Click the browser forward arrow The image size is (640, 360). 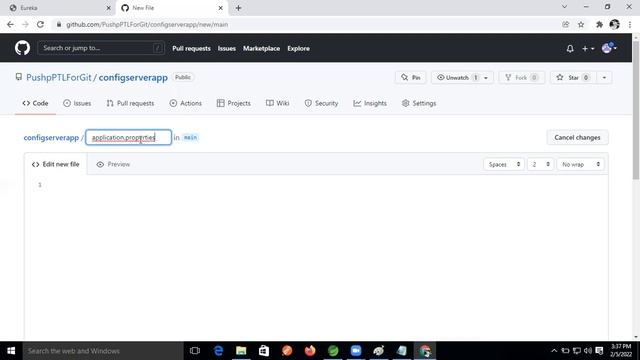[25, 24]
